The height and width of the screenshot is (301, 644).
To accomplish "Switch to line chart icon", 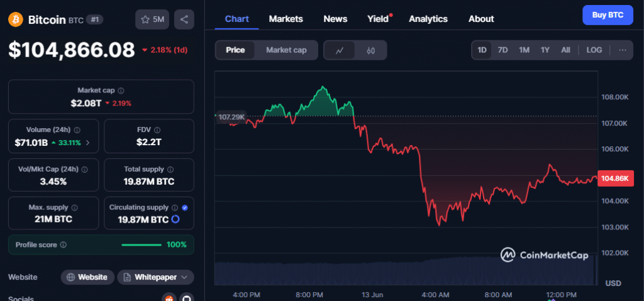I will click(x=339, y=50).
